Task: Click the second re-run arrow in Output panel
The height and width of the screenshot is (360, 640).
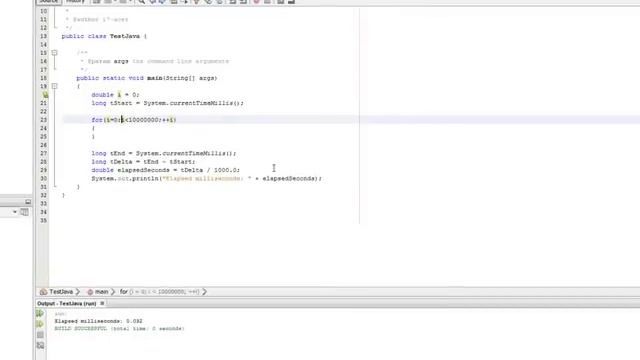Action: (40, 324)
